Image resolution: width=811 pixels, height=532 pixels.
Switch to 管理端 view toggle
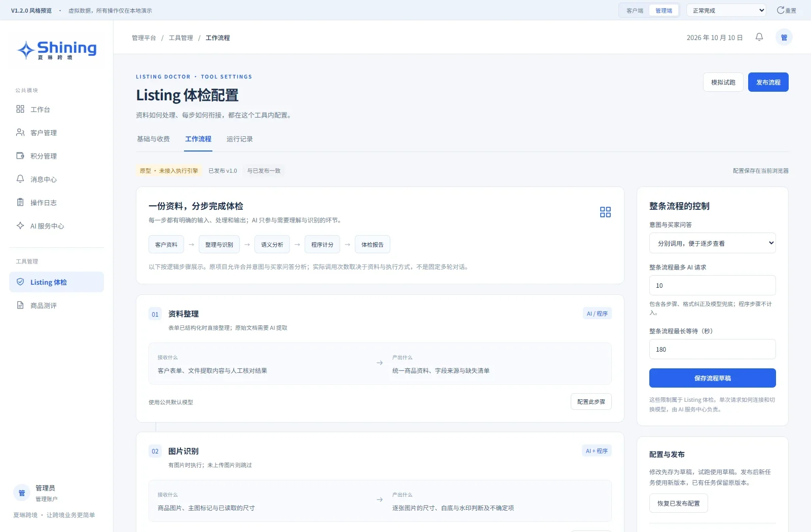(x=664, y=10)
